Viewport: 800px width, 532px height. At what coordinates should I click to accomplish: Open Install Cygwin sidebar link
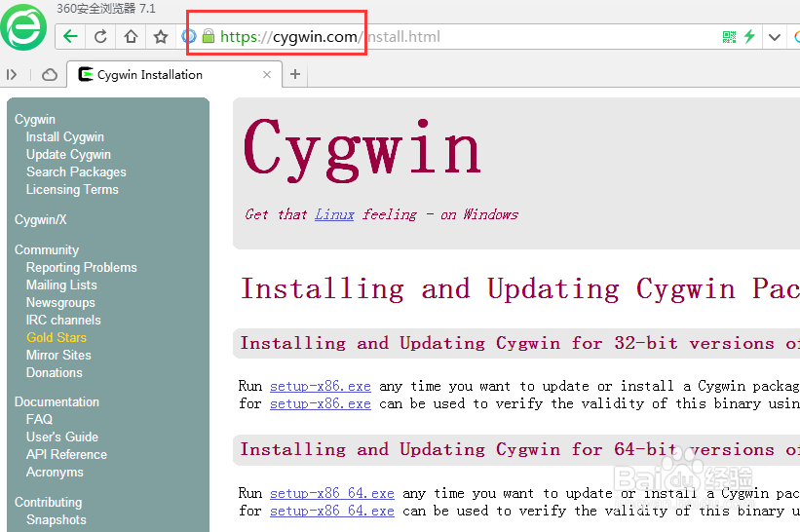64,136
